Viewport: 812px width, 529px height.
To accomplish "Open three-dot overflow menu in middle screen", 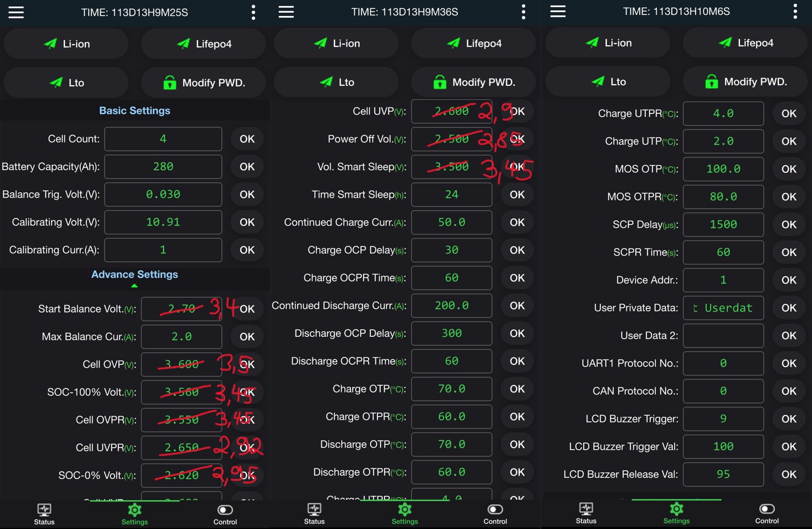I will pos(523,12).
